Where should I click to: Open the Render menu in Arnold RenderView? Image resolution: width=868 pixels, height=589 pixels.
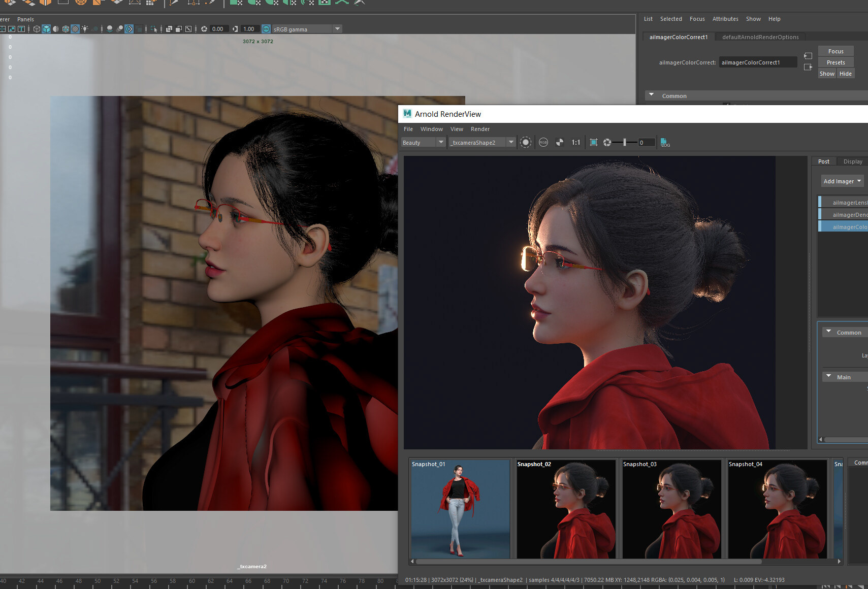pyautogui.click(x=480, y=129)
